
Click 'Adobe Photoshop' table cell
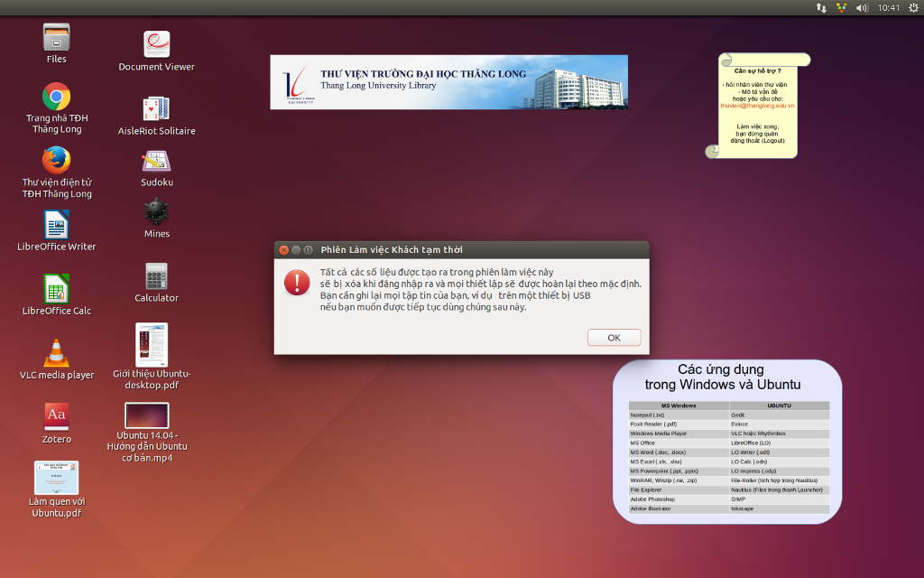(679, 499)
